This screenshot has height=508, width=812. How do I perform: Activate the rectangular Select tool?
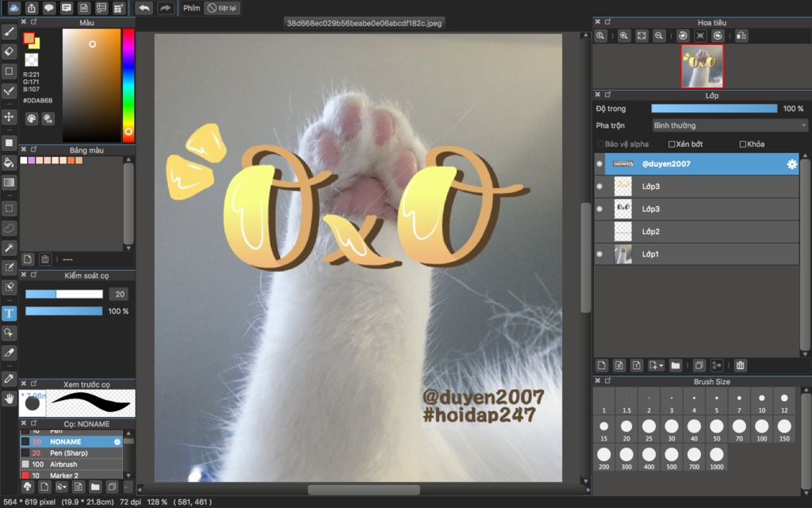(x=9, y=209)
